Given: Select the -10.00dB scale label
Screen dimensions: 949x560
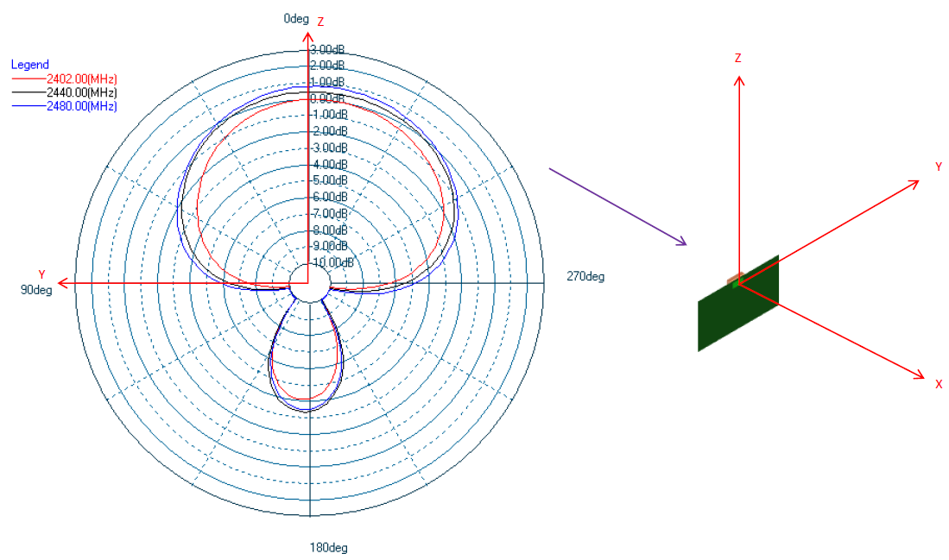Looking at the screenshot, I should (331, 262).
